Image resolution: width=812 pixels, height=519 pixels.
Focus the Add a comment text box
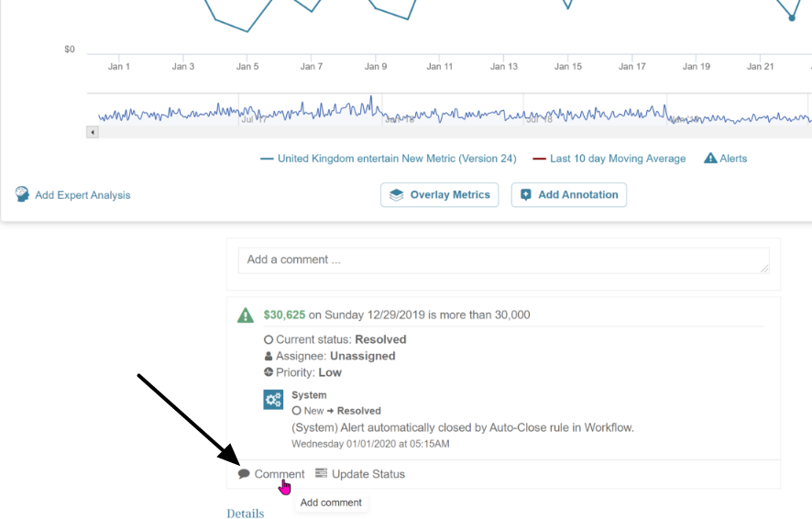tap(503, 259)
